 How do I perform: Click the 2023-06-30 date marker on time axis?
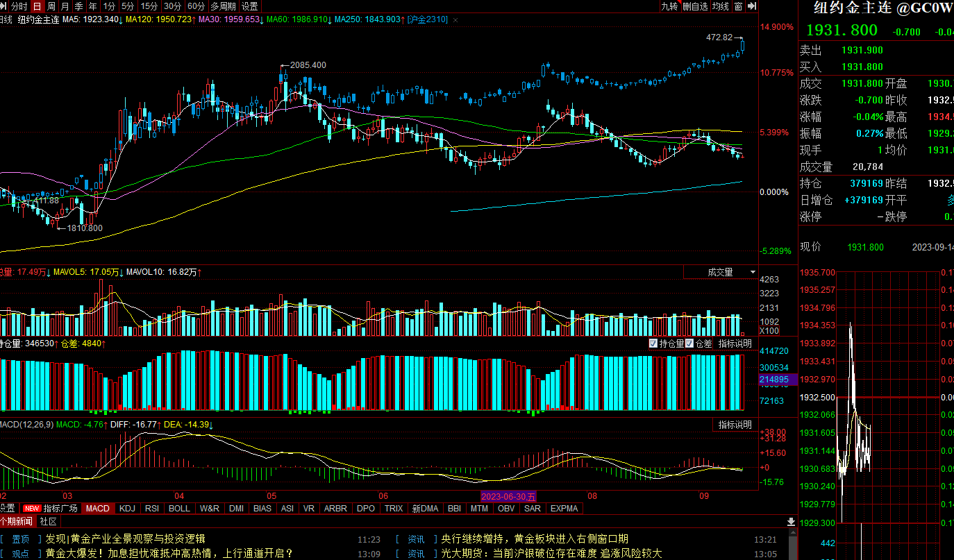[509, 496]
